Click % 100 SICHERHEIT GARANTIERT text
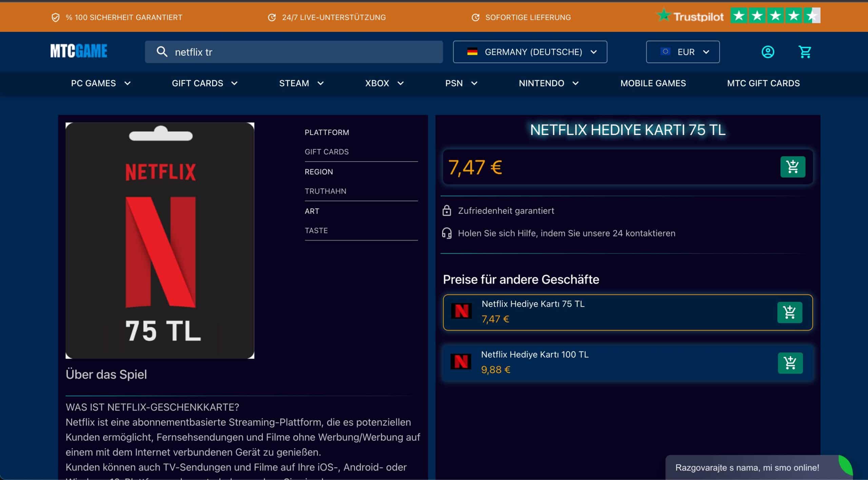The image size is (868, 480). pos(124,17)
